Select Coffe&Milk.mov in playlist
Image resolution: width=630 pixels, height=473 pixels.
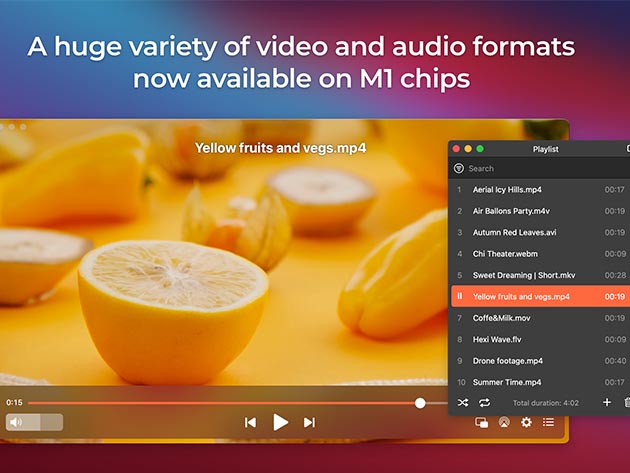coord(539,318)
